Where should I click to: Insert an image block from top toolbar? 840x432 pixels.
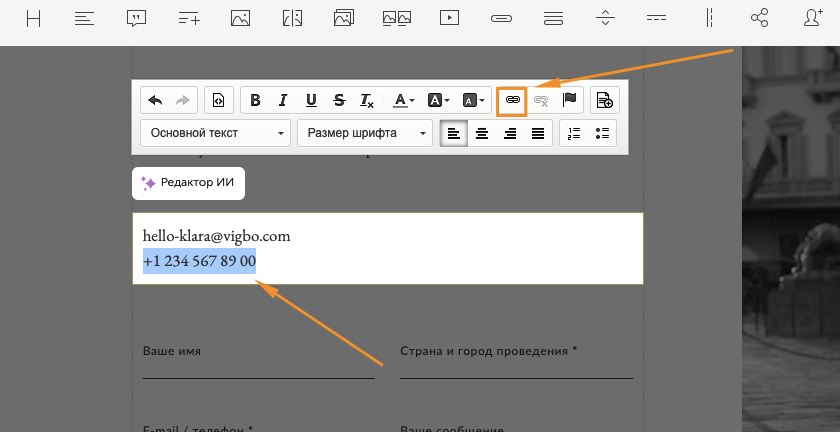(x=240, y=18)
